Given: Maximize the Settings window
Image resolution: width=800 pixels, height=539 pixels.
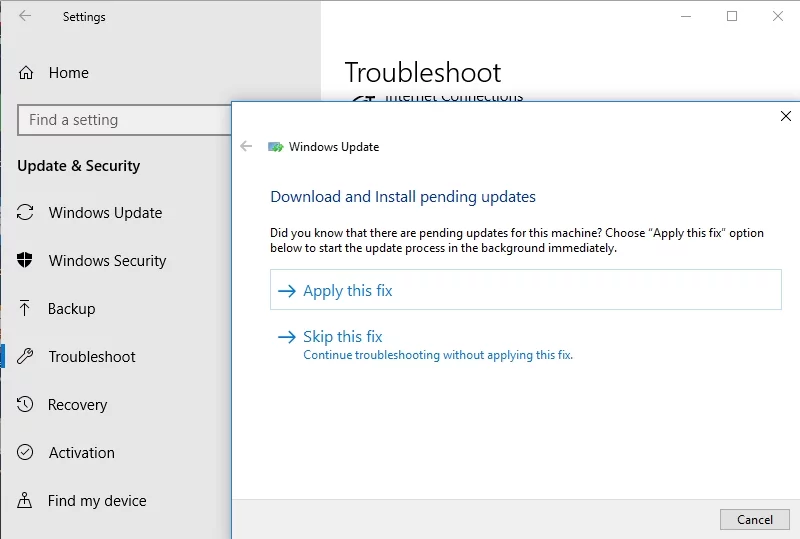Looking at the screenshot, I should (732, 17).
